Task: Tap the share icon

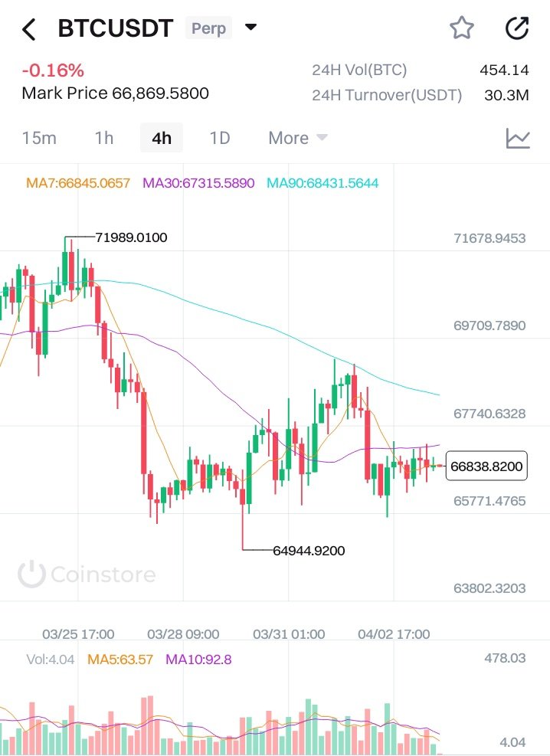Action: click(517, 29)
